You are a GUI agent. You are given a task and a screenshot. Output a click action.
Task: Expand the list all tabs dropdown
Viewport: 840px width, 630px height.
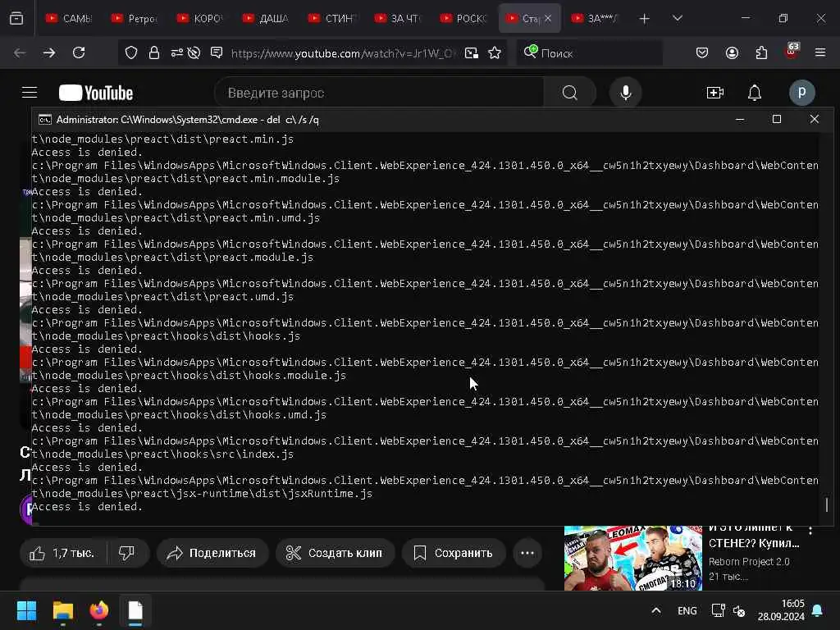(x=677, y=18)
